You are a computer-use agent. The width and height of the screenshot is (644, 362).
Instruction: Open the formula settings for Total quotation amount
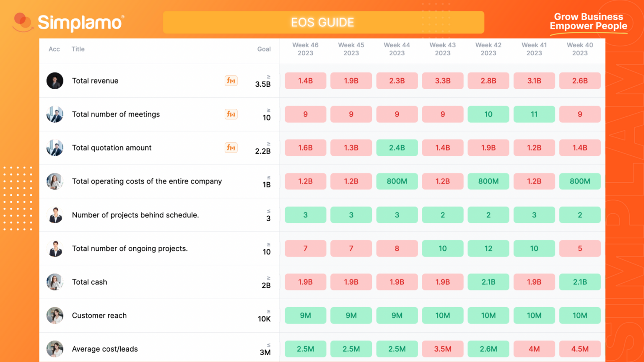(231, 147)
